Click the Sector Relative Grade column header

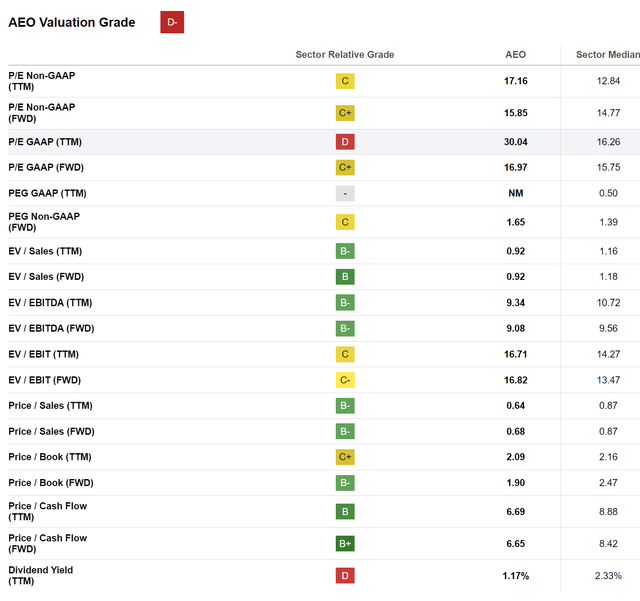tap(345, 55)
